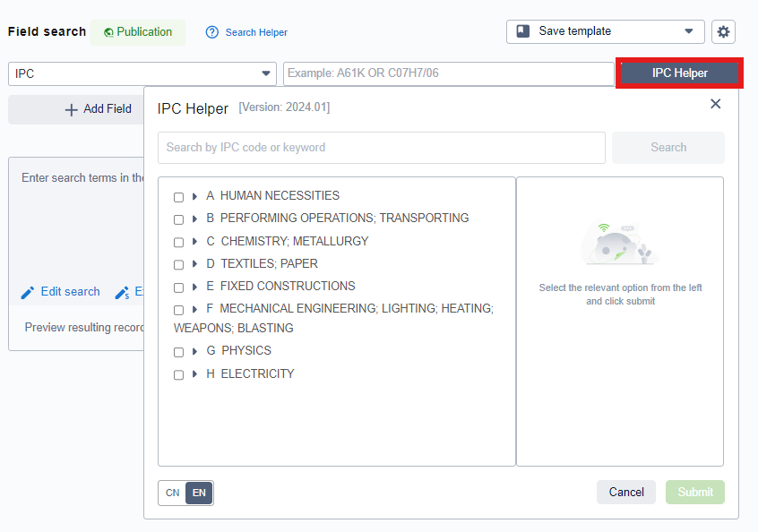
Task: Click the Edit search pencil icon
Action: (28, 292)
